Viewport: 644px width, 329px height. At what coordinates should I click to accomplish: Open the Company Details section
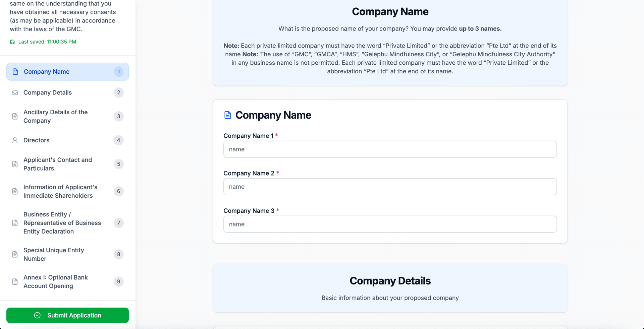coord(48,92)
